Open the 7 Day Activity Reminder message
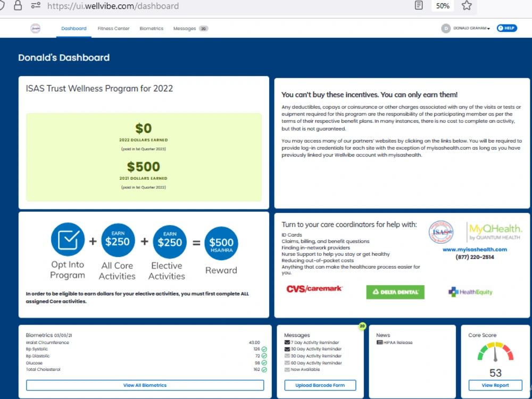The width and height of the screenshot is (532, 399). click(314, 342)
